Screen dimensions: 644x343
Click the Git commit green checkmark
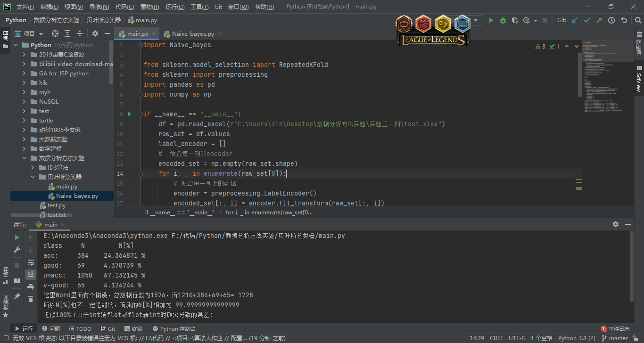587,20
